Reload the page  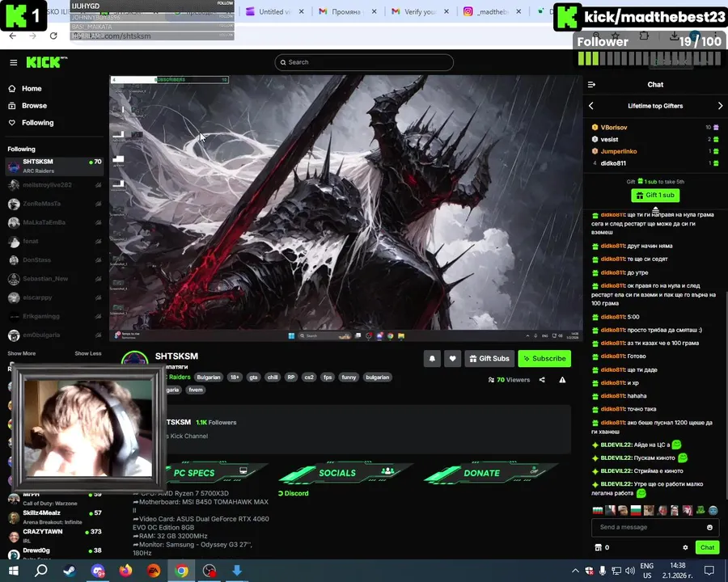pyautogui.click(x=53, y=36)
